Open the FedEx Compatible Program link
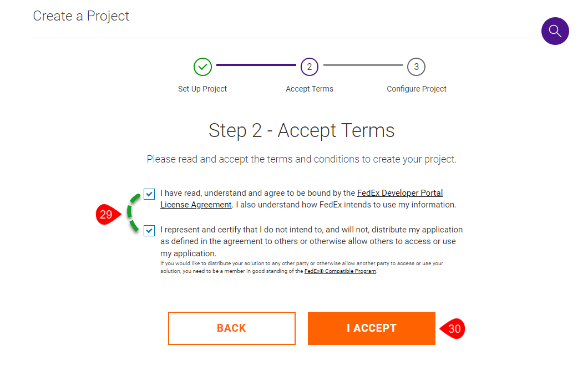The width and height of the screenshot is (588, 365). 340,271
